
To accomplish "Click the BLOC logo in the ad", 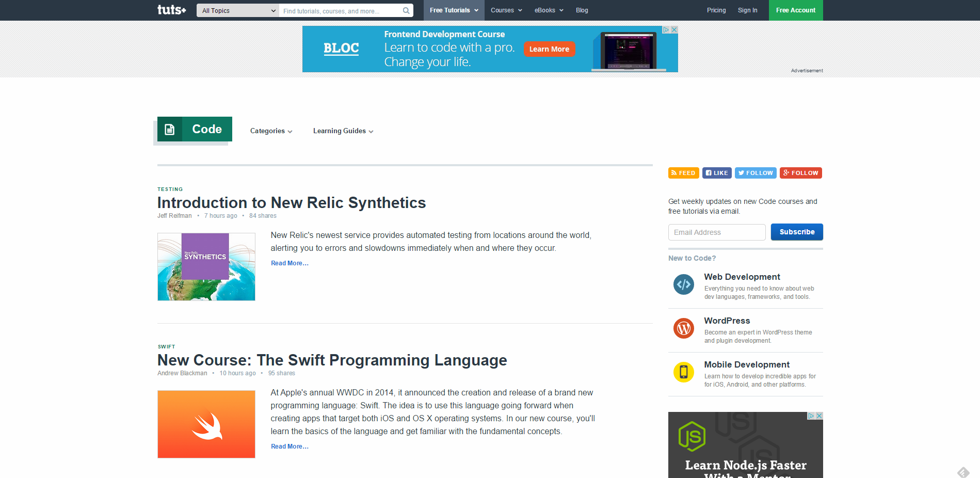I will point(341,48).
